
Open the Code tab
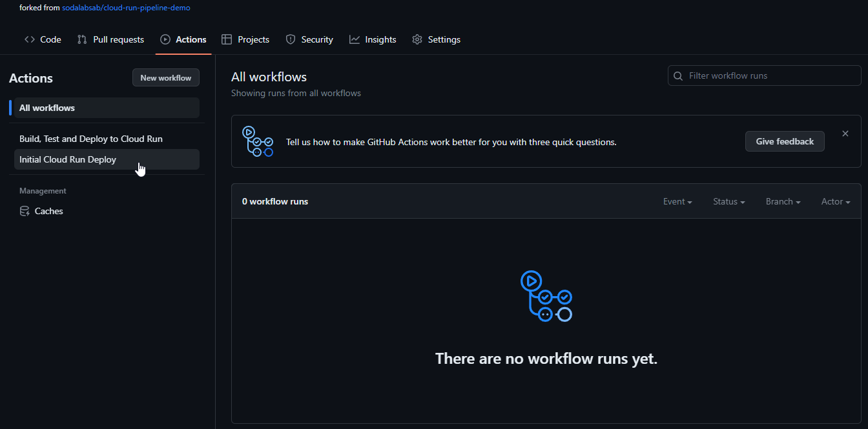coord(43,39)
